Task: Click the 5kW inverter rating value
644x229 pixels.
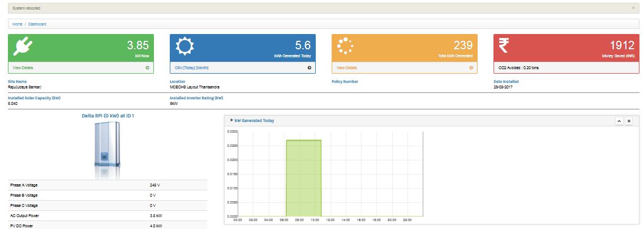Action: [173, 104]
